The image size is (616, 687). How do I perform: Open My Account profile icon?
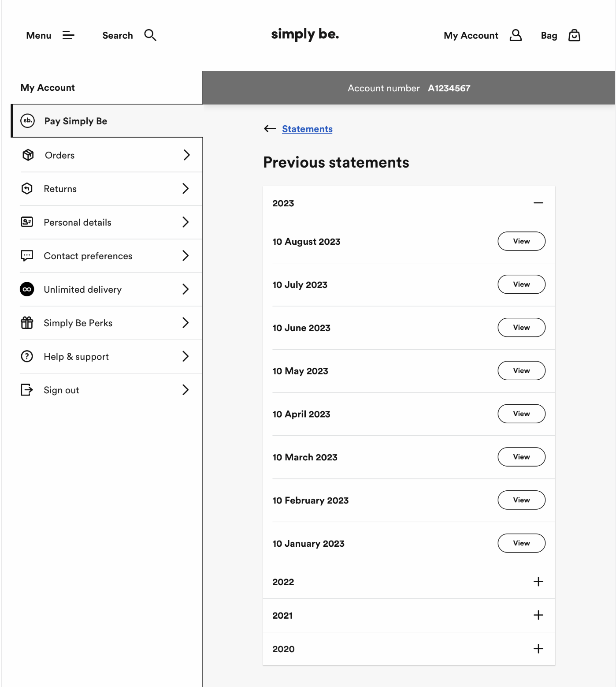point(516,35)
